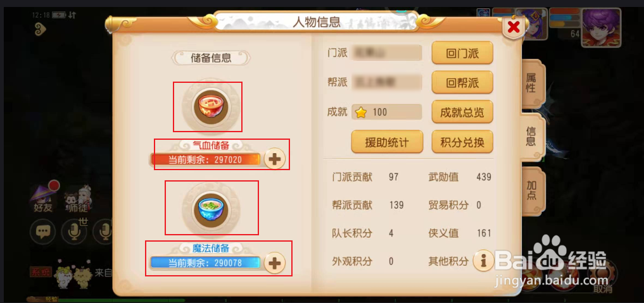The height and width of the screenshot is (303, 644).
Task: Open 其他积分 info icon
Action: tap(483, 261)
